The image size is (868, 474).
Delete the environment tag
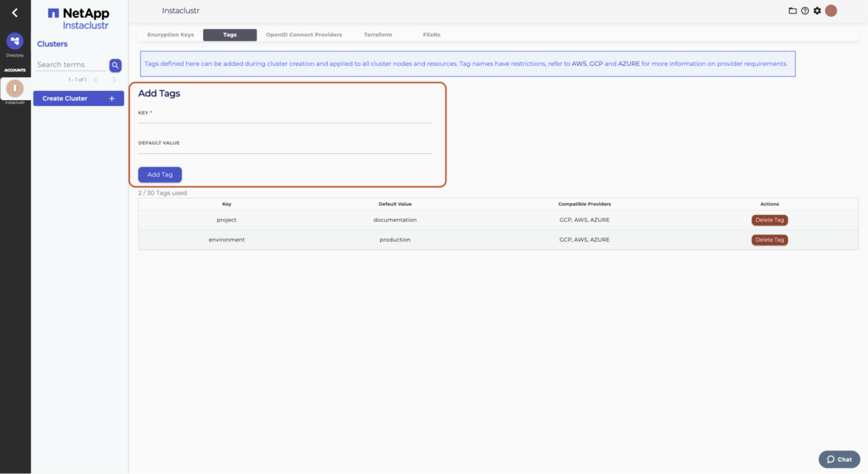tap(769, 240)
